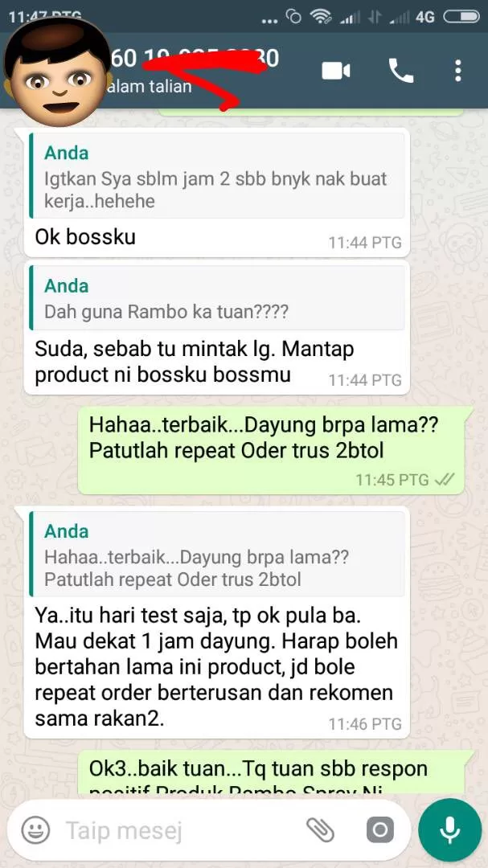Open the emoji picker in the message bar

point(35,830)
